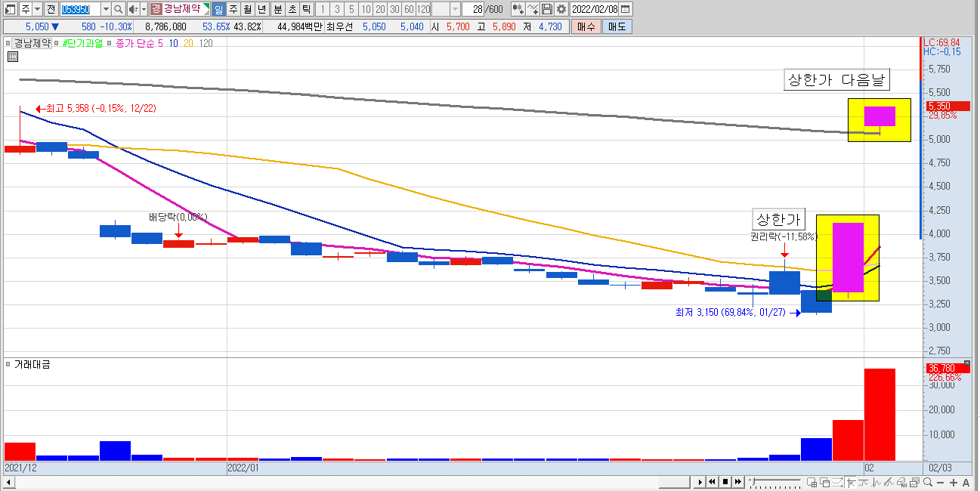Click the 전 button in toolbar

50,9
